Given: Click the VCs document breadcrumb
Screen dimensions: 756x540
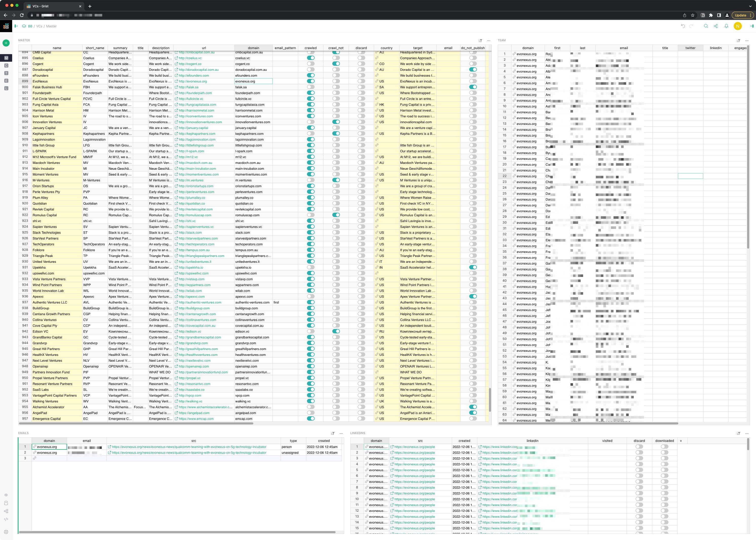Looking at the screenshot, I should click(x=39, y=26).
